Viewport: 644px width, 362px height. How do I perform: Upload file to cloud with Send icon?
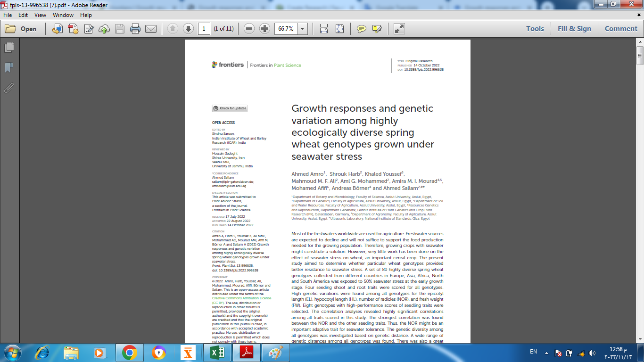(103, 28)
